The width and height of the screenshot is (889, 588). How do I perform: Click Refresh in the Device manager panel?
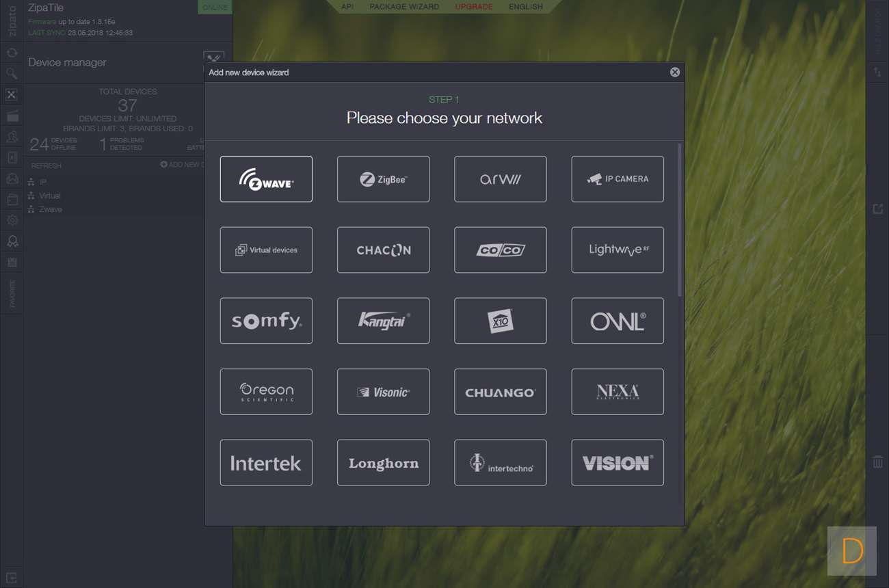[47, 166]
